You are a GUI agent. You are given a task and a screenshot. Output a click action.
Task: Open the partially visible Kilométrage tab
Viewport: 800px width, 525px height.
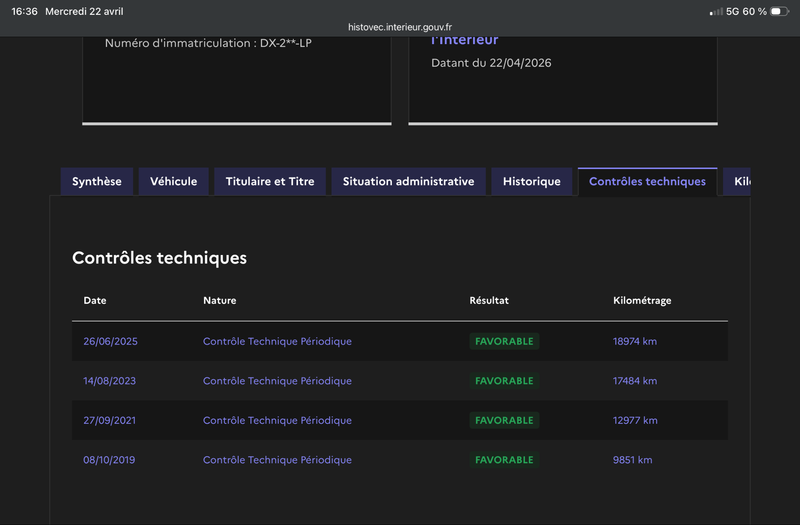[740, 182]
